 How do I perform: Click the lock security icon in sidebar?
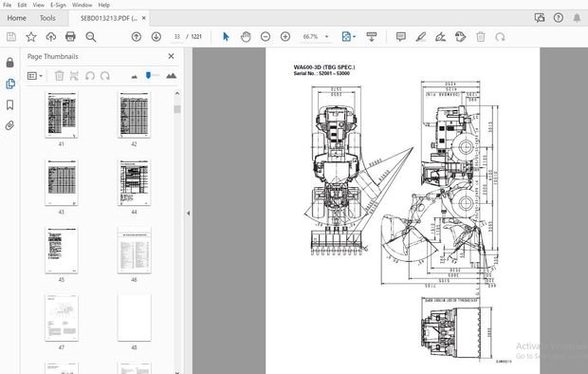[x=10, y=63]
